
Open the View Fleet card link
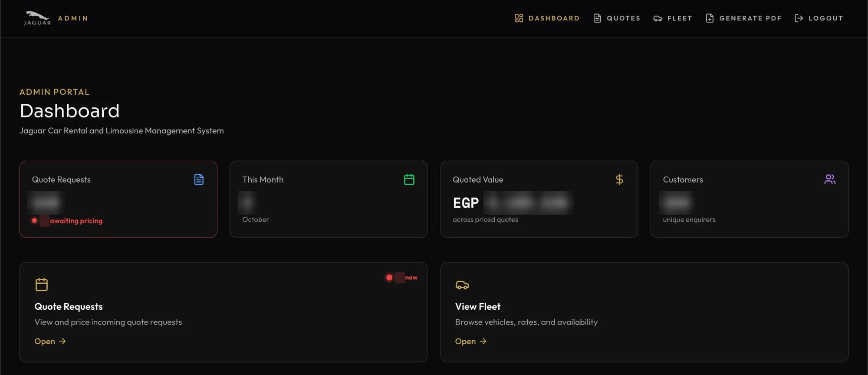(x=471, y=342)
